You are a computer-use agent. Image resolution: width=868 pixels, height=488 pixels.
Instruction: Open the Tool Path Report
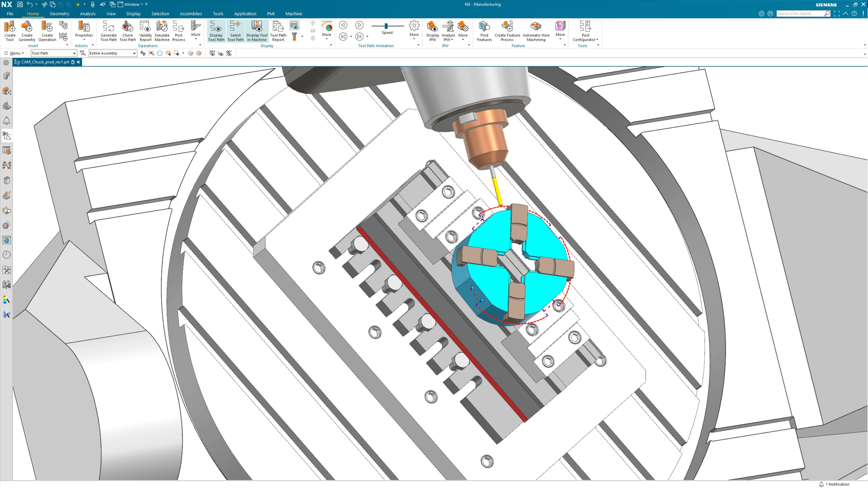pos(278,31)
